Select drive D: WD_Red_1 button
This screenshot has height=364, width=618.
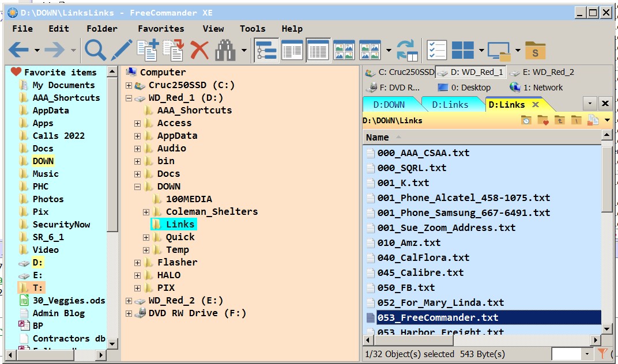470,73
